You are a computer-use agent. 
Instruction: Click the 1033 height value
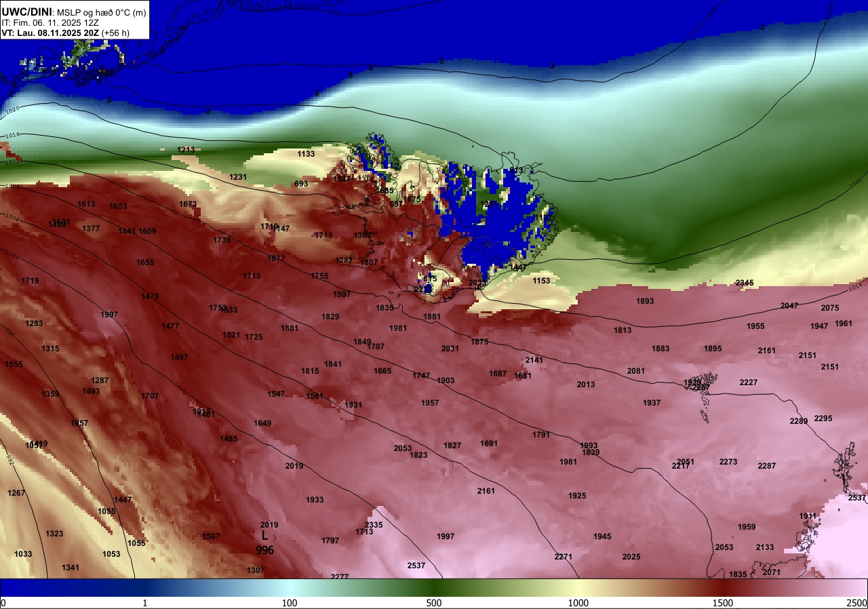(23, 554)
